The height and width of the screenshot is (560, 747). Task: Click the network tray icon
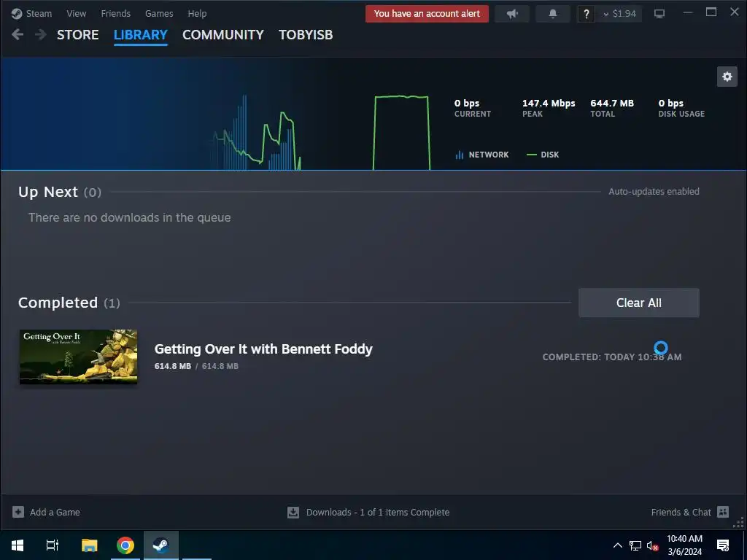pos(635,545)
